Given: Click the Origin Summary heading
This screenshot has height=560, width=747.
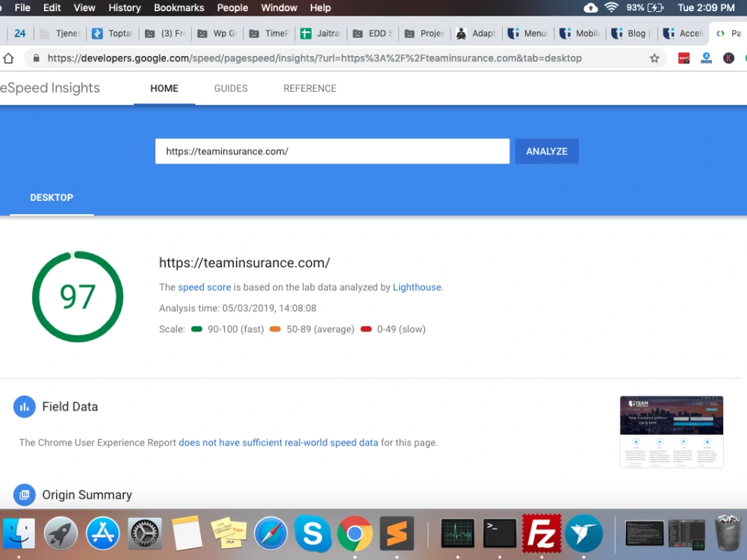Looking at the screenshot, I should pyautogui.click(x=87, y=495).
